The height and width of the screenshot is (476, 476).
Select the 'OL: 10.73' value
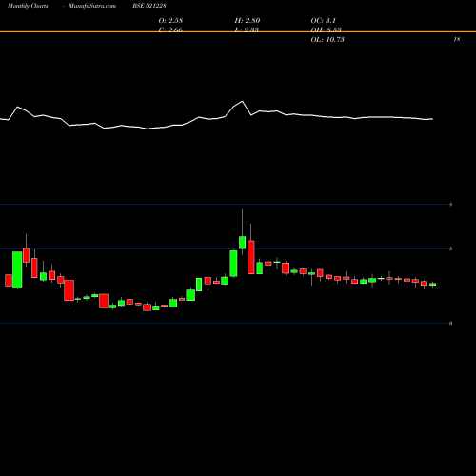tap(327, 40)
